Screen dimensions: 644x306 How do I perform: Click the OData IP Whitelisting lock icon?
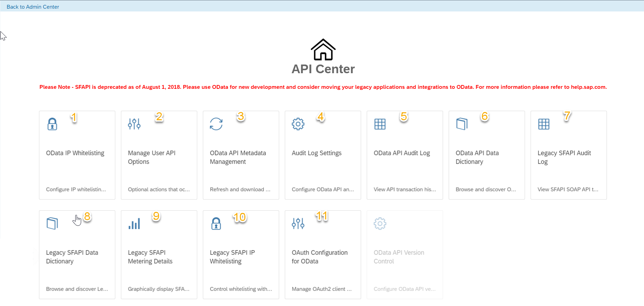point(52,124)
